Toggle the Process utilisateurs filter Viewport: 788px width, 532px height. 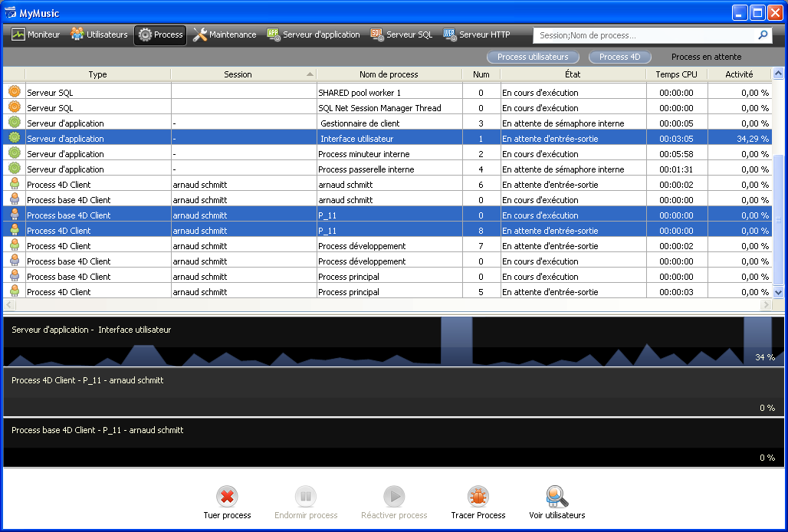[533, 57]
